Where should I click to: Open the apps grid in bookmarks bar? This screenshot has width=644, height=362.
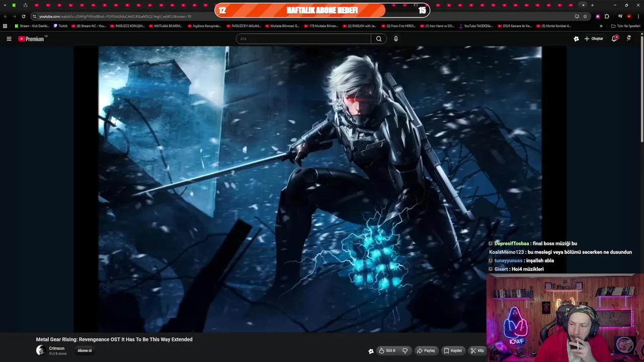point(5,26)
